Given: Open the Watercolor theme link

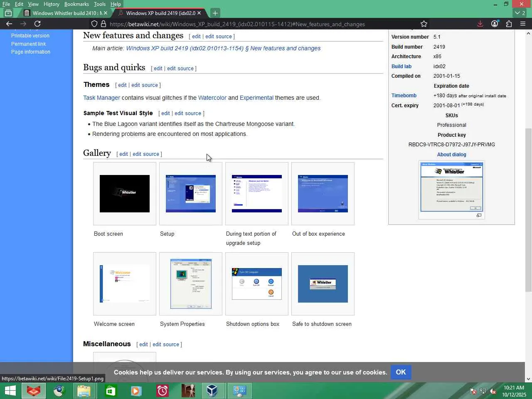Looking at the screenshot, I should tap(212, 98).
